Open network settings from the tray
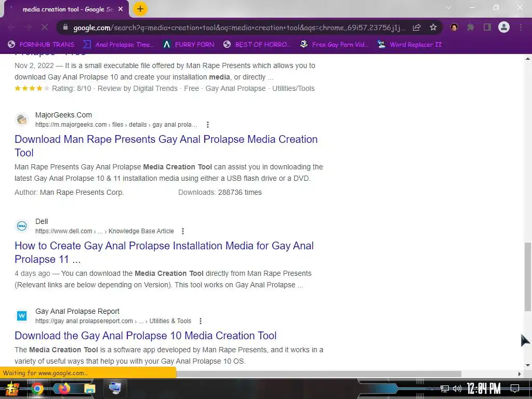Image resolution: width=532 pixels, height=399 pixels. 445,389
